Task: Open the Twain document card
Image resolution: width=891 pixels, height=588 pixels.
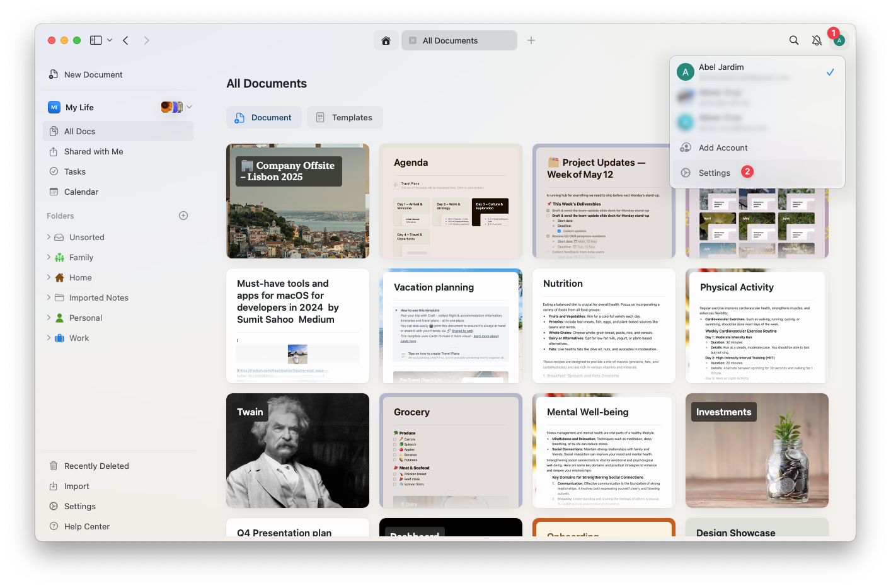Action: (297, 451)
